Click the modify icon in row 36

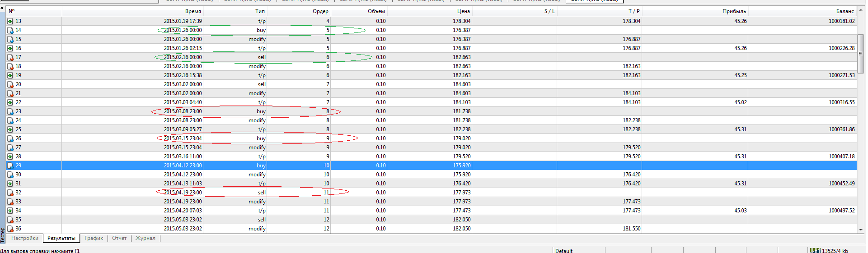pos(10,229)
